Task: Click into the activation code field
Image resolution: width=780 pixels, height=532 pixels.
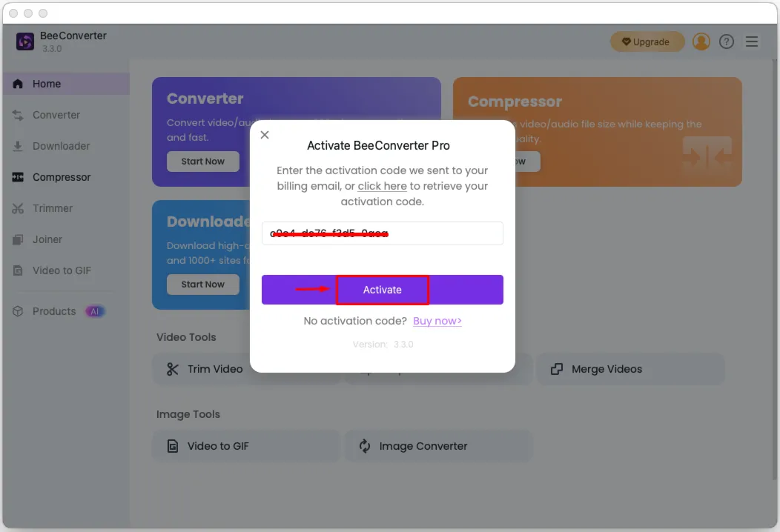Action: point(382,233)
